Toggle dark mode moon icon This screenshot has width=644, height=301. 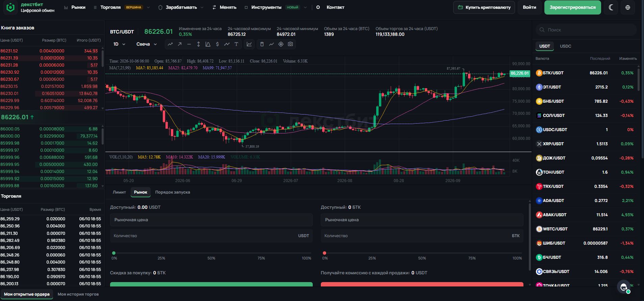pos(611,7)
